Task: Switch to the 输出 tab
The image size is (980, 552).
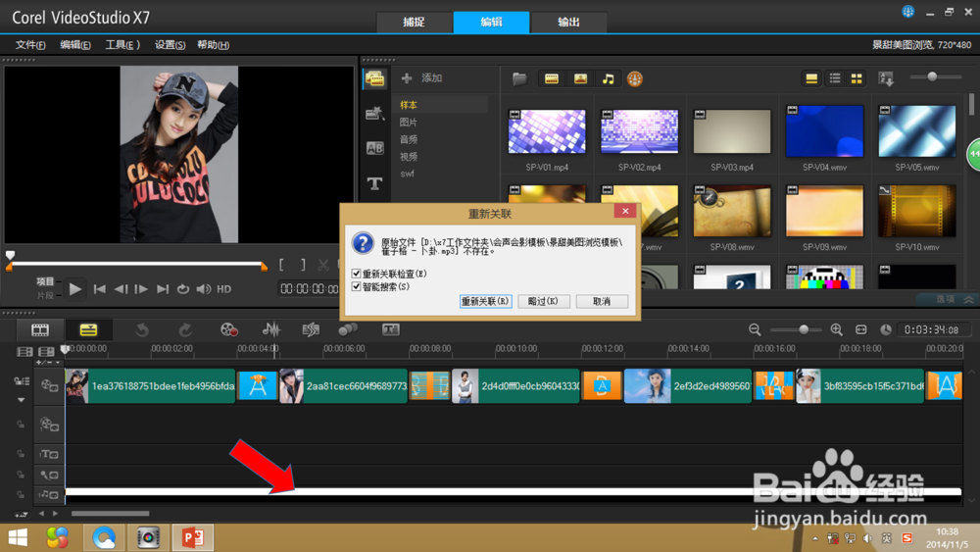Action: pos(568,22)
